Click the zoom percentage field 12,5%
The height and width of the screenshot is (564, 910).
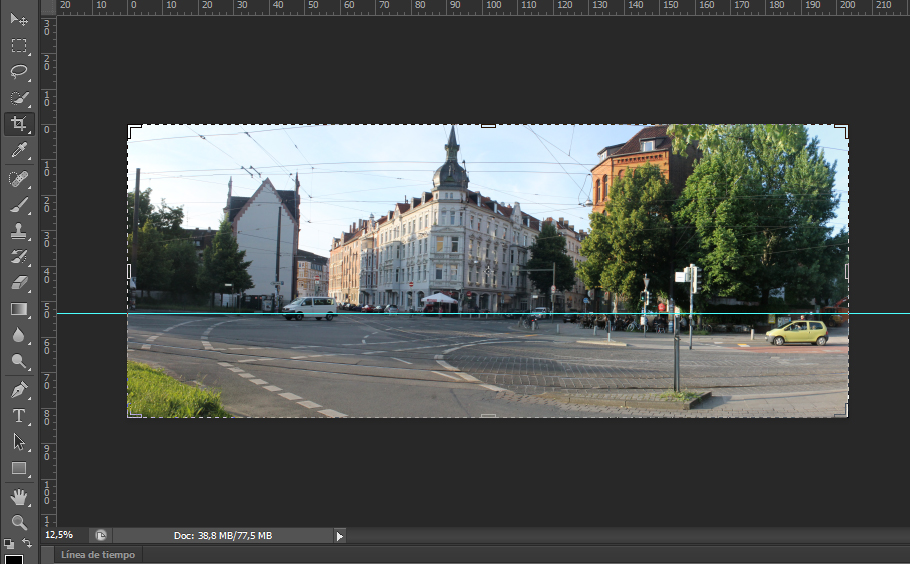coord(59,535)
